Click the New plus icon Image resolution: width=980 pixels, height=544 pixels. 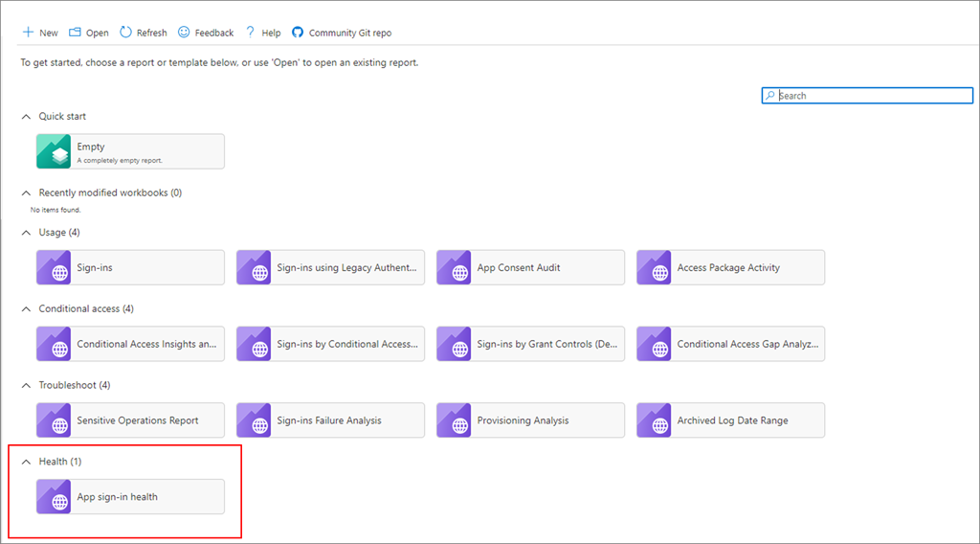point(28,33)
